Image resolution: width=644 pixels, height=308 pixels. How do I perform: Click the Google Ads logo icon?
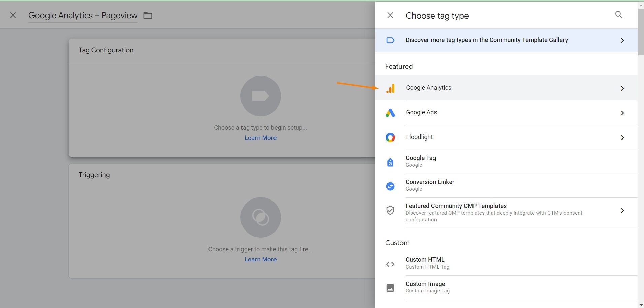tap(390, 113)
